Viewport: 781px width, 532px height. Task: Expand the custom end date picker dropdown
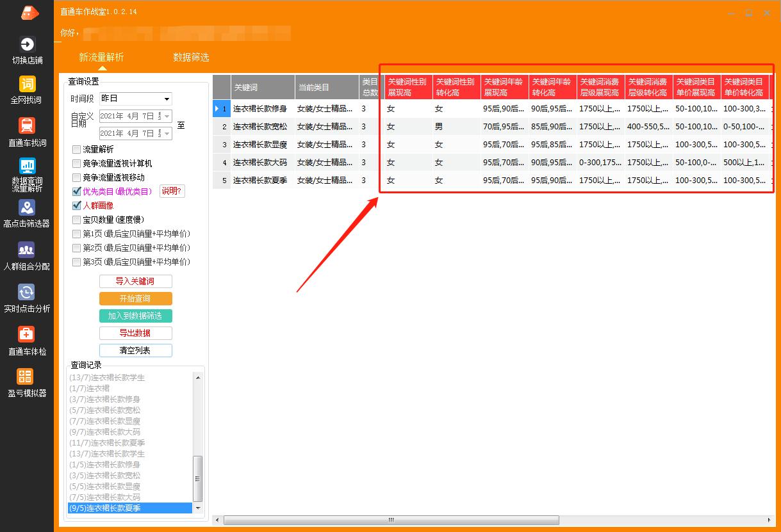(x=167, y=133)
